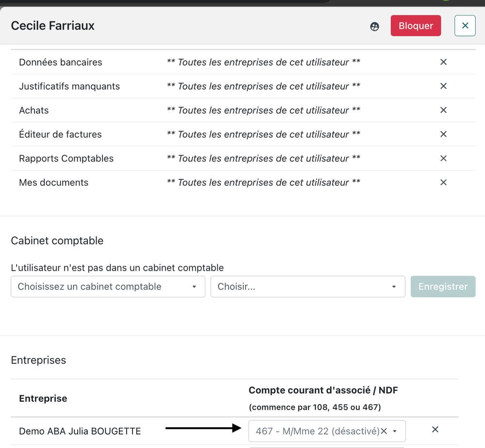485x448 pixels.
Task: Click the Enregistrer button
Action: click(443, 287)
